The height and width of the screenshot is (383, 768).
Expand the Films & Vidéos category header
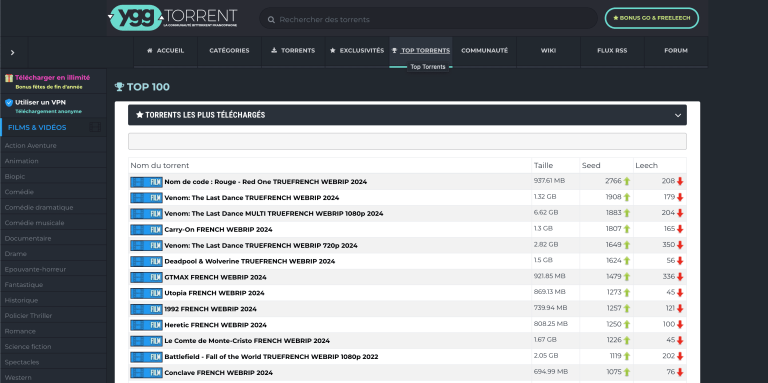[x=53, y=127]
